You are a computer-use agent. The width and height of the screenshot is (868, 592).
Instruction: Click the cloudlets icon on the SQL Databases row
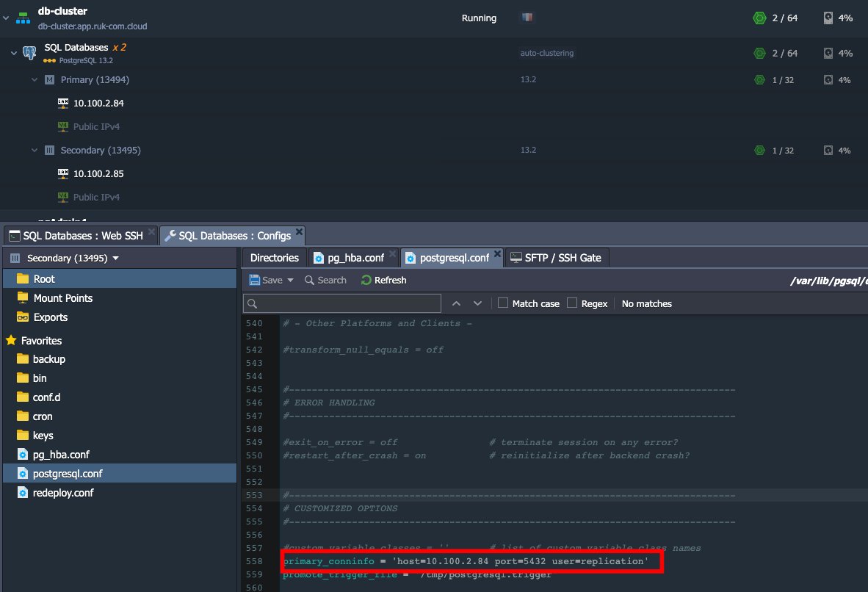759,53
